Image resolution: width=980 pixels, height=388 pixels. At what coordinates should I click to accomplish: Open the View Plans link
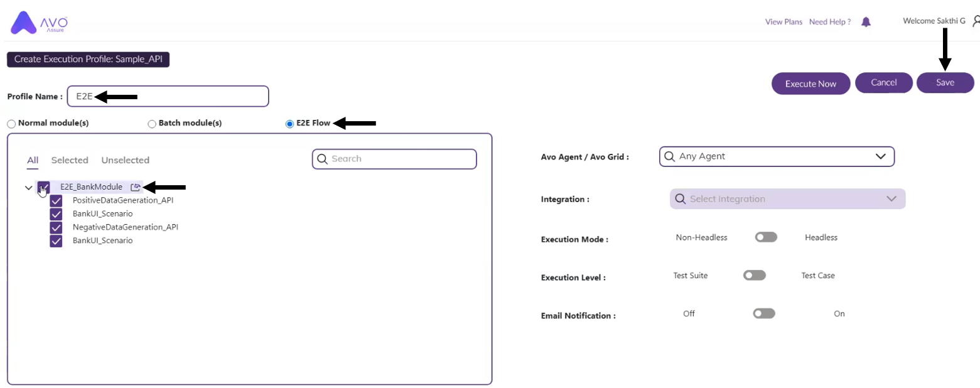point(783,22)
